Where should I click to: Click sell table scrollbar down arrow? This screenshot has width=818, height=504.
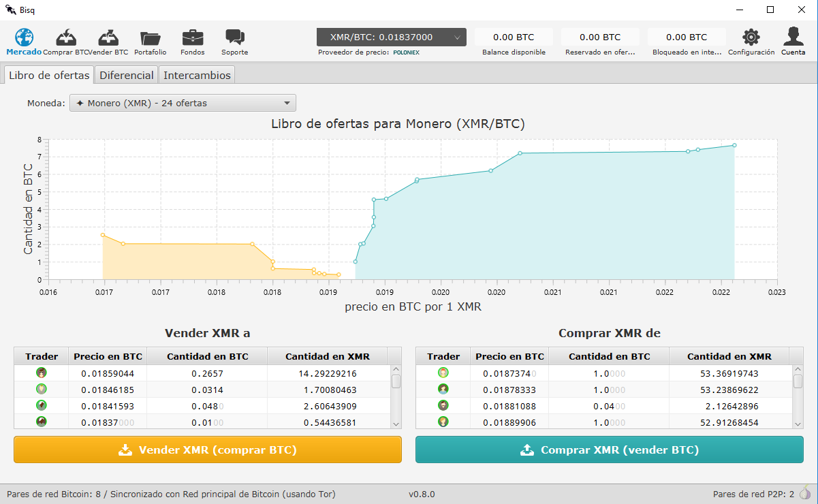tap(396, 424)
